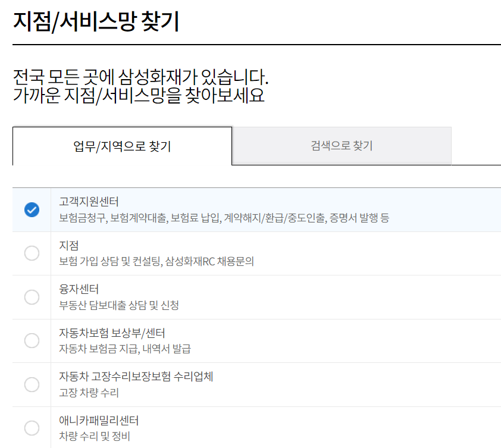Viewport: 501px width, 448px height.
Task: Choose 자동차 고장수리보장보험 수리업체 option
Action: pyautogui.click(x=32, y=386)
